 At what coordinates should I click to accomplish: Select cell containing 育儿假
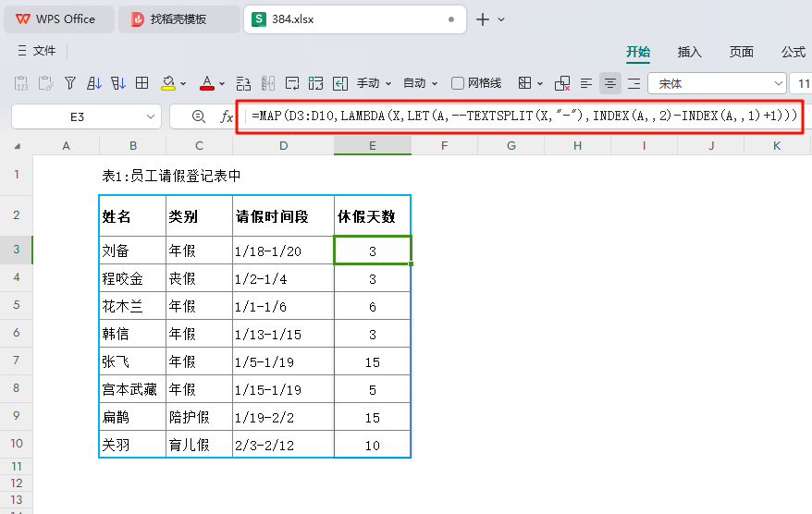tap(200, 445)
